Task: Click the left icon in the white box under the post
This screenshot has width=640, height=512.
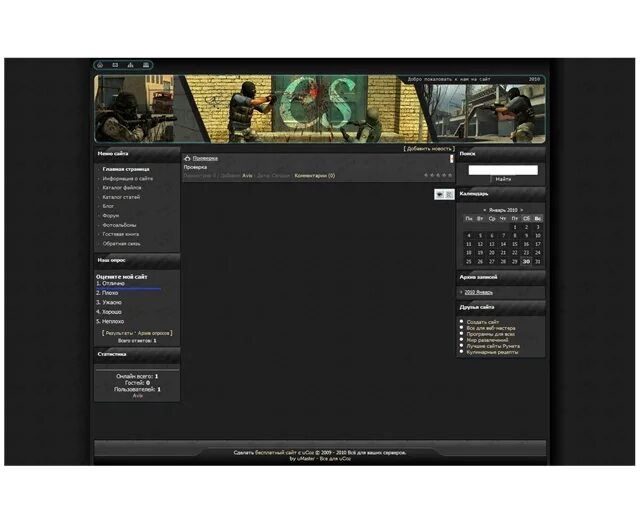Action: (440, 194)
